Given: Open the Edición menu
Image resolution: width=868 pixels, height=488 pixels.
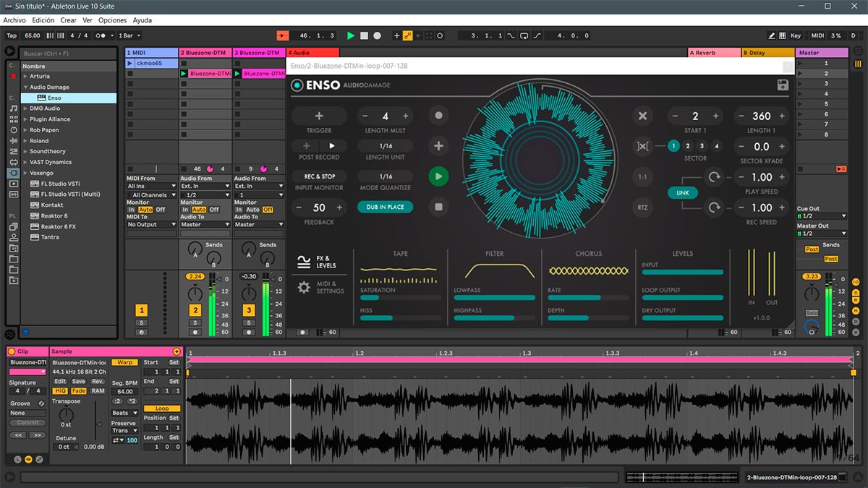Looking at the screenshot, I should point(43,20).
